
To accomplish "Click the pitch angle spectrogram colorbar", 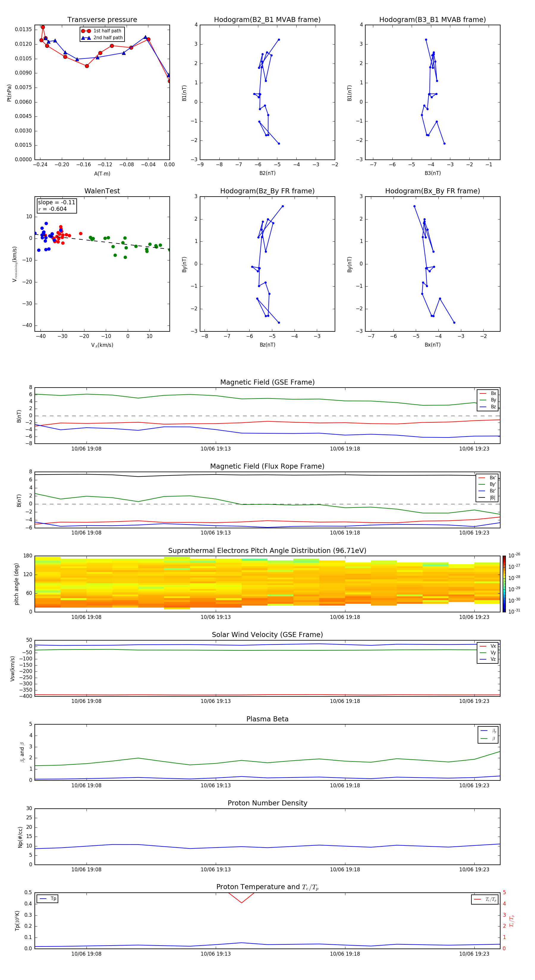I will (x=504, y=584).
